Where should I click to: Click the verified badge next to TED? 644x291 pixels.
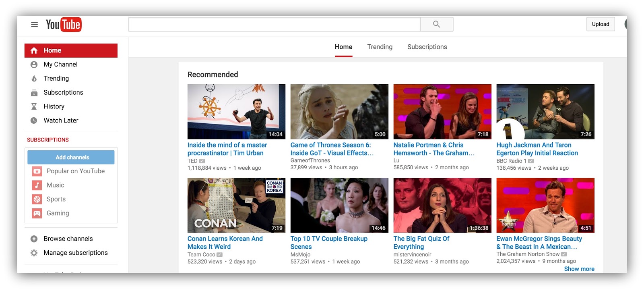point(202,161)
